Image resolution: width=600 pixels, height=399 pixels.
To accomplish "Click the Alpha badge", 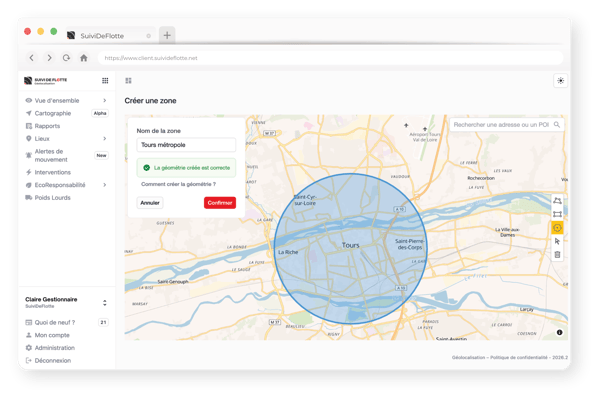I will tap(100, 113).
